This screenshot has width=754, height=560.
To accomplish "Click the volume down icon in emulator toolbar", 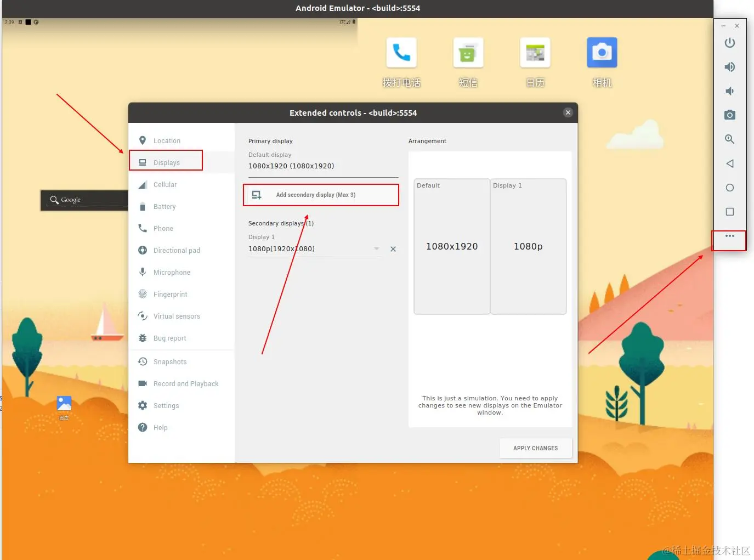I will coord(729,91).
